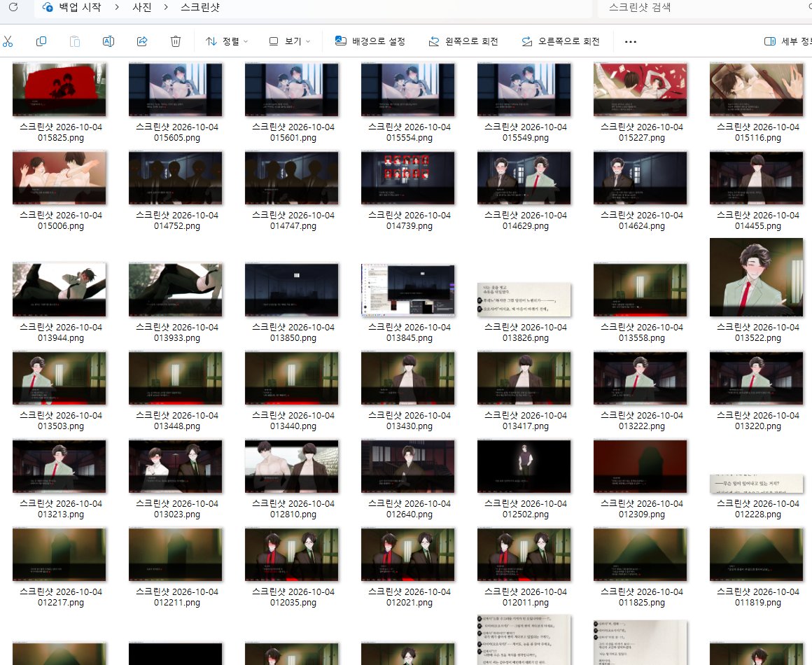This screenshot has width=812, height=665.
Task: Click file name 스크린샷 2026-10-04 013933.png
Action: [176, 332]
